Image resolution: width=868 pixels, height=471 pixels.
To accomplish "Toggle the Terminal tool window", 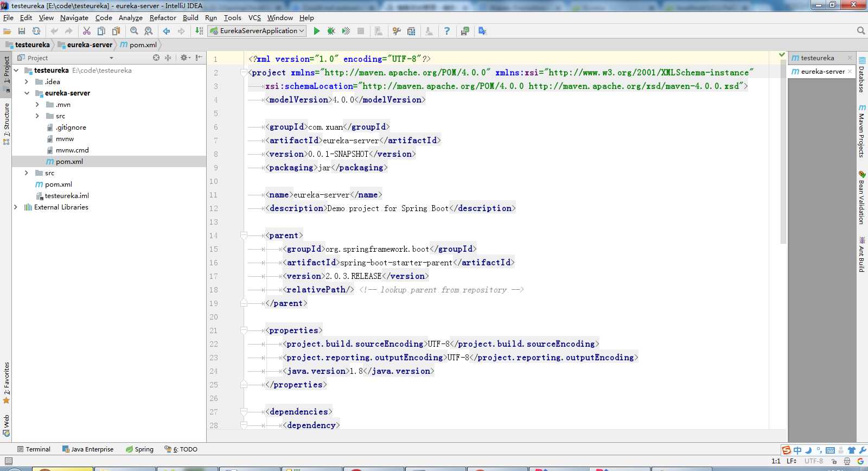I will click(34, 449).
